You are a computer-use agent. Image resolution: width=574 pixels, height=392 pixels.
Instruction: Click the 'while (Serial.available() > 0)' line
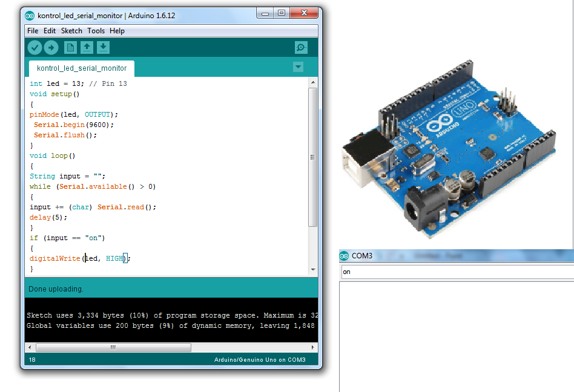pyautogui.click(x=93, y=186)
